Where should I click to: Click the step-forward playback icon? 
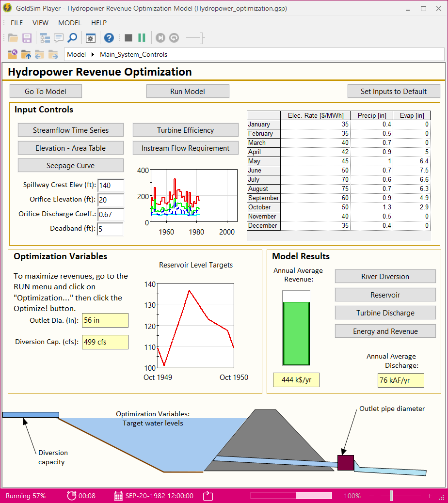[160, 38]
